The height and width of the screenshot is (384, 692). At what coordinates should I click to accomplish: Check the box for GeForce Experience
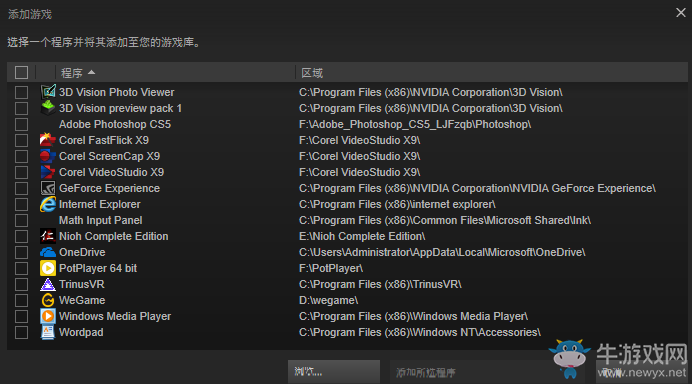pyautogui.click(x=21, y=188)
